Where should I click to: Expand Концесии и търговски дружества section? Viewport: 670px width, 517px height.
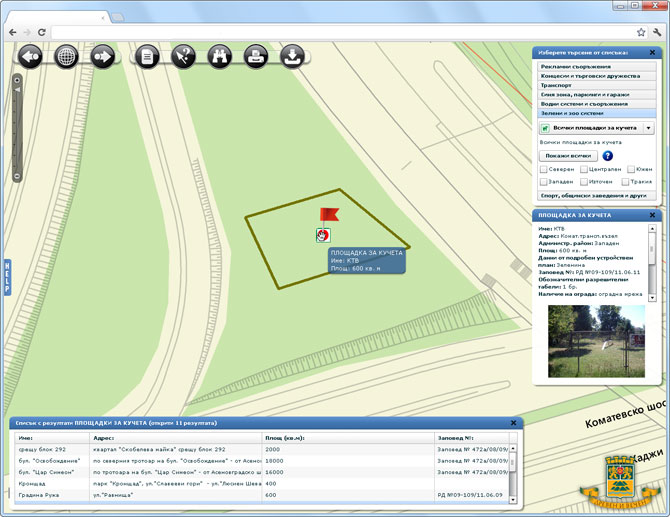[597, 76]
